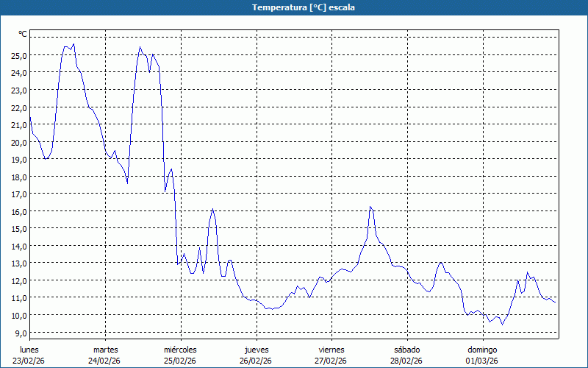Click the '15,0' y-axis value
588x368 pixels.
(x=20, y=229)
